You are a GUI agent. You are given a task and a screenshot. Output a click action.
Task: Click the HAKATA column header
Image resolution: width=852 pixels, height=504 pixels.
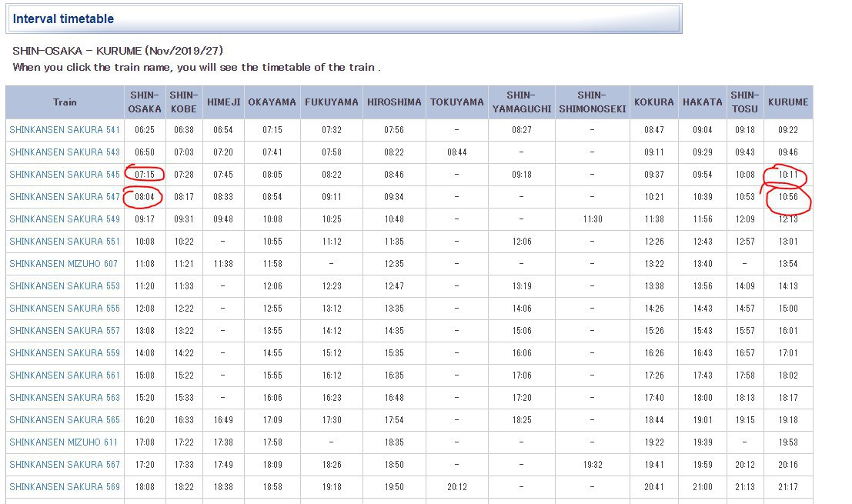(x=702, y=102)
